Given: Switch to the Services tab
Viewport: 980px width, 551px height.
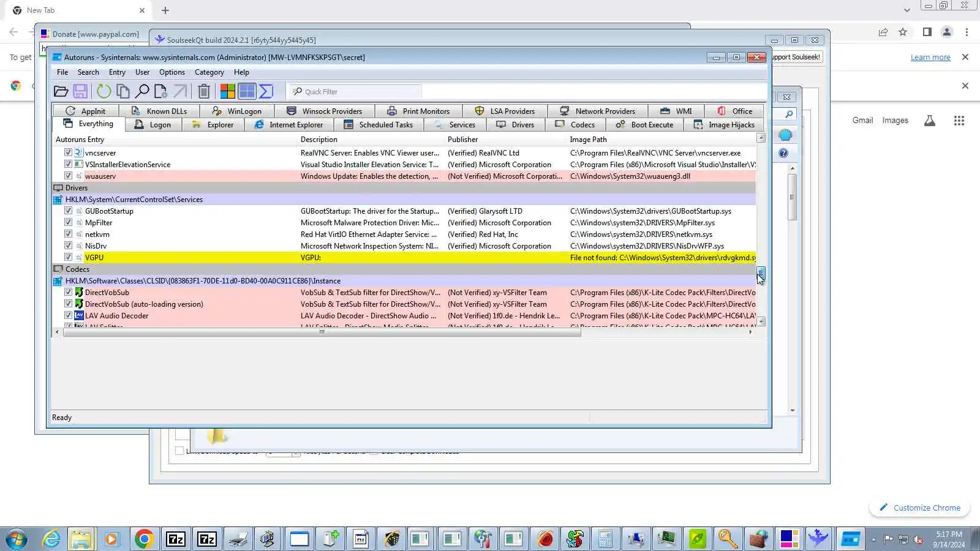Looking at the screenshot, I should point(454,124).
